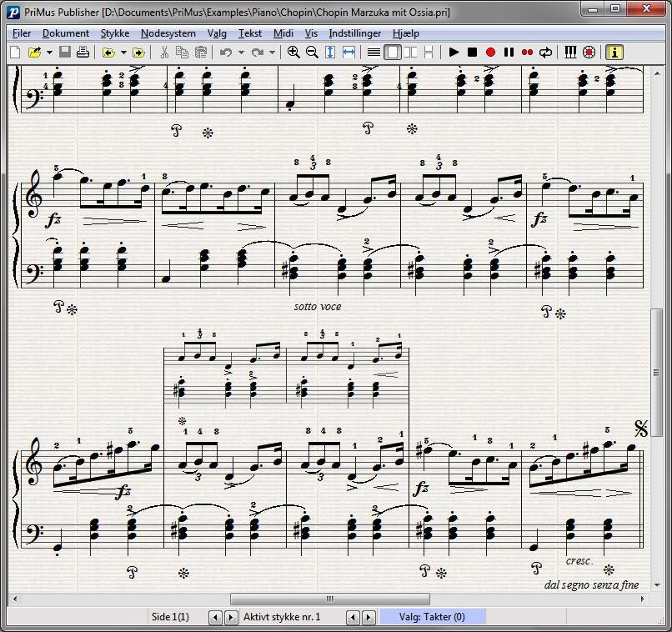
Task: Start recording with the red circle button
Action: tap(491, 53)
